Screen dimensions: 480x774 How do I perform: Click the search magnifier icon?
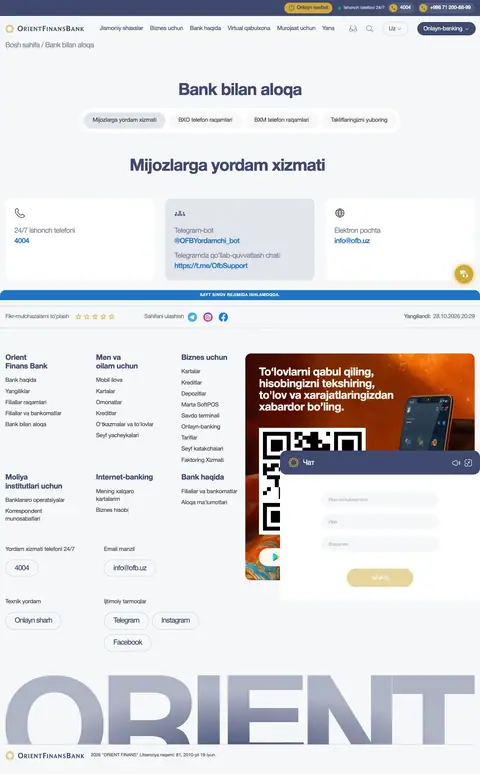click(369, 29)
